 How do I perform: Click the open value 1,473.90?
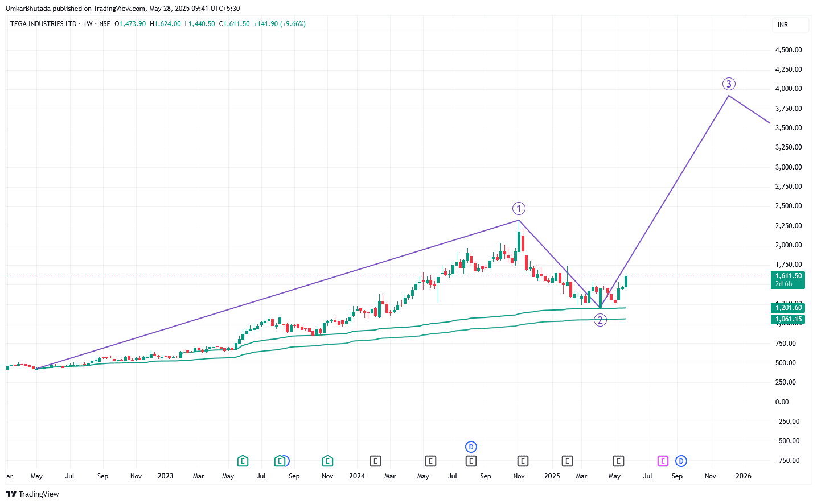coord(132,24)
